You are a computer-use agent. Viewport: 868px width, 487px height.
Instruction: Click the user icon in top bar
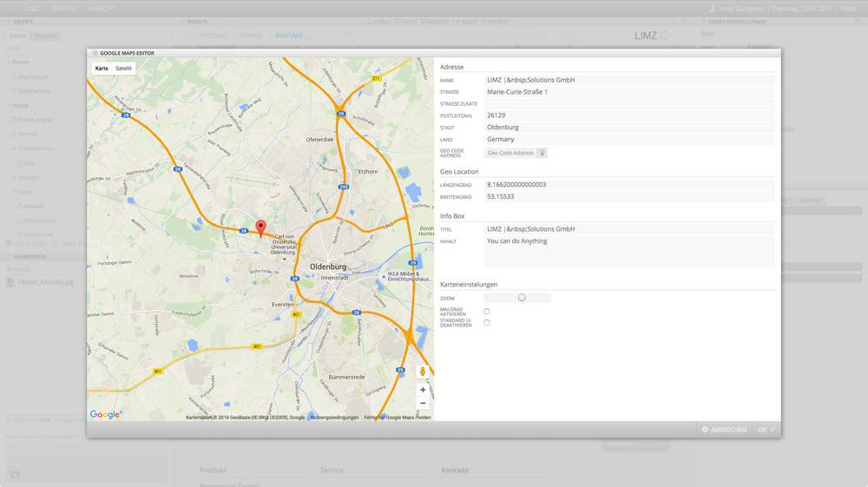click(x=713, y=9)
